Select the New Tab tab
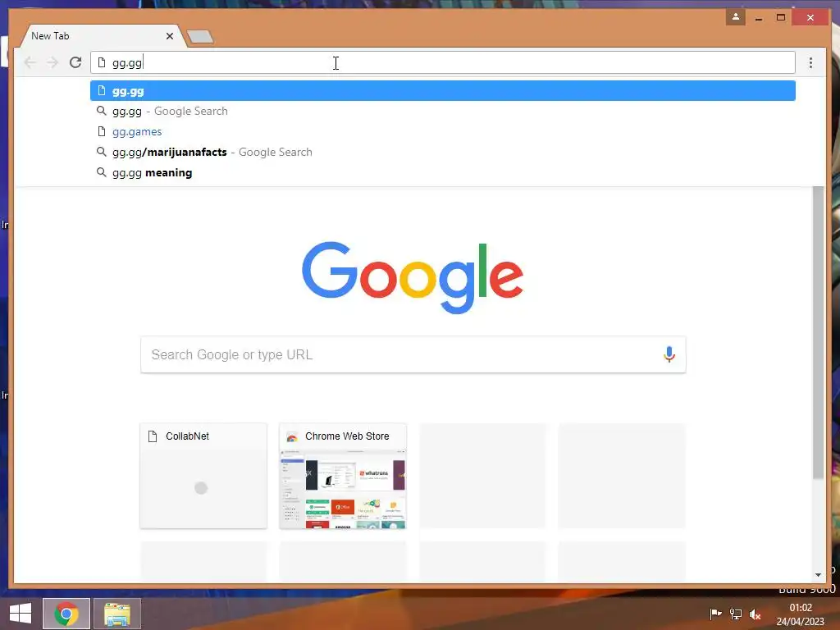This screenshot has width=840, height=630. pyautogui.click(x=102, y=36)
